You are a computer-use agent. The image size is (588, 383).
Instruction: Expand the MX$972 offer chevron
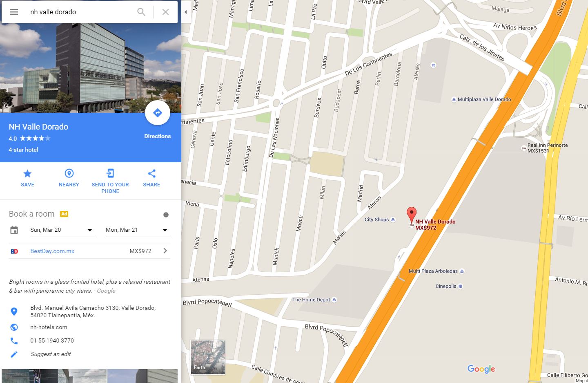(x=165, y=251)
